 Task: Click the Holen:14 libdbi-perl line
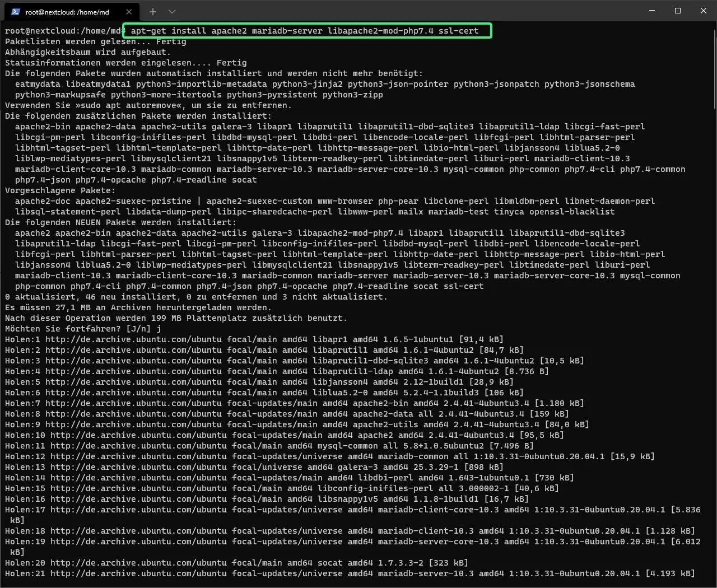(x=290, y=478)
